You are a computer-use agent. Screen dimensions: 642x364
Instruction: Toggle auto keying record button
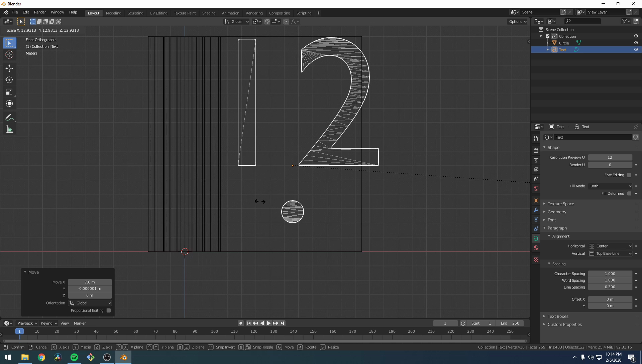tap(240, 323)
